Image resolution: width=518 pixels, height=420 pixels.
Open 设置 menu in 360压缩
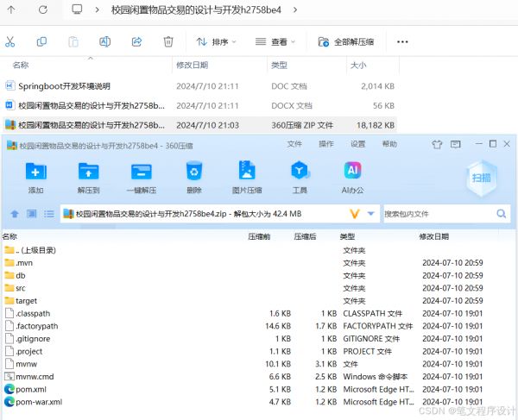pyautogui.click(x=357, y=144)
